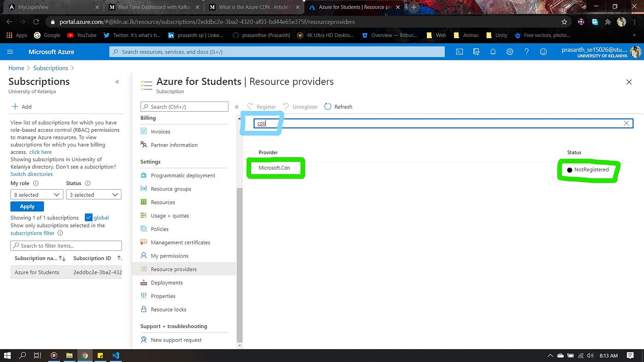Open File Explorer from the taskbar
Image resolution: width=644 pixels, height=362 pixels.
click(69, 356)
